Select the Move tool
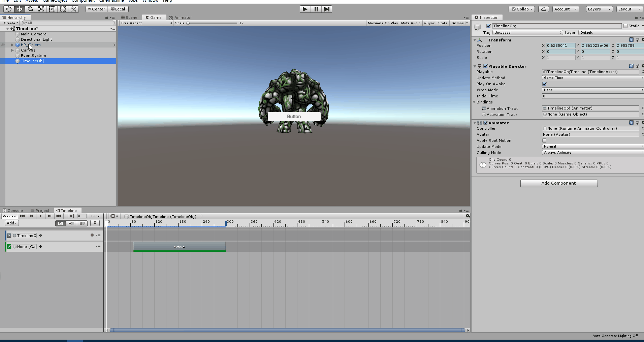Viewport: 644px width, 342px height. click(x=20, y=9)
